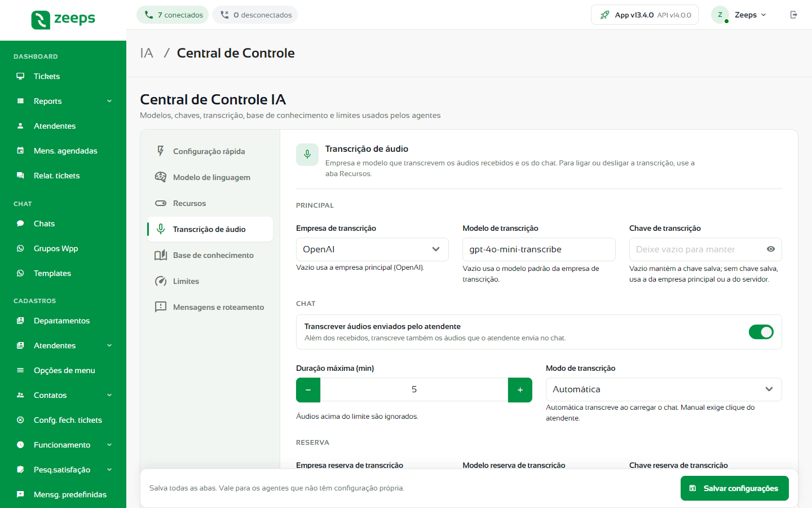
Task: Switch to the Configuração rápida tab
Action: coord(210,151)
